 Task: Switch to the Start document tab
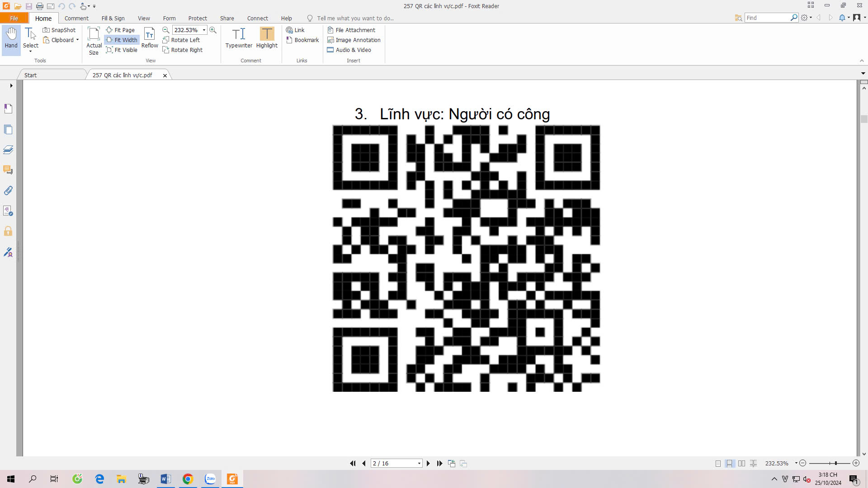(x=52, y=75)
